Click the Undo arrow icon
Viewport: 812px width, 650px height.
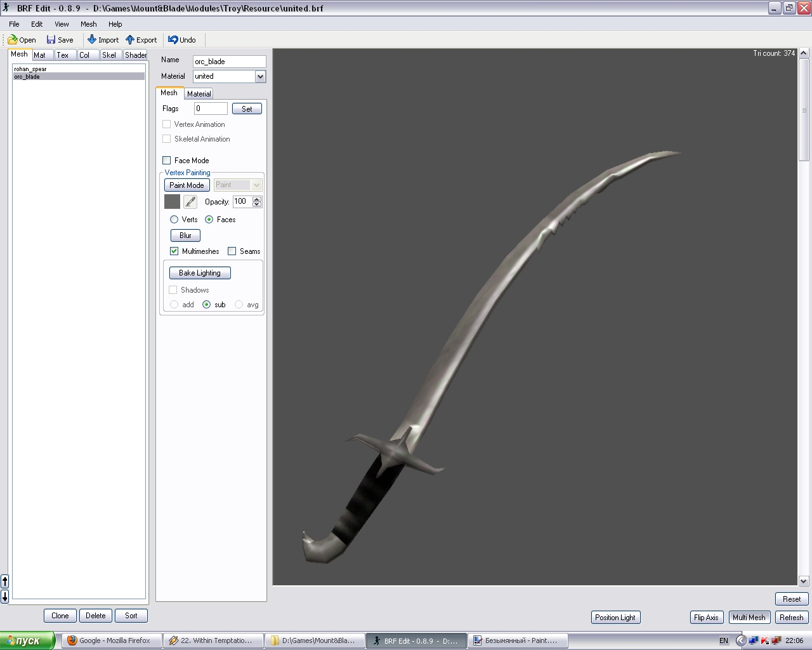coord(173,39)
